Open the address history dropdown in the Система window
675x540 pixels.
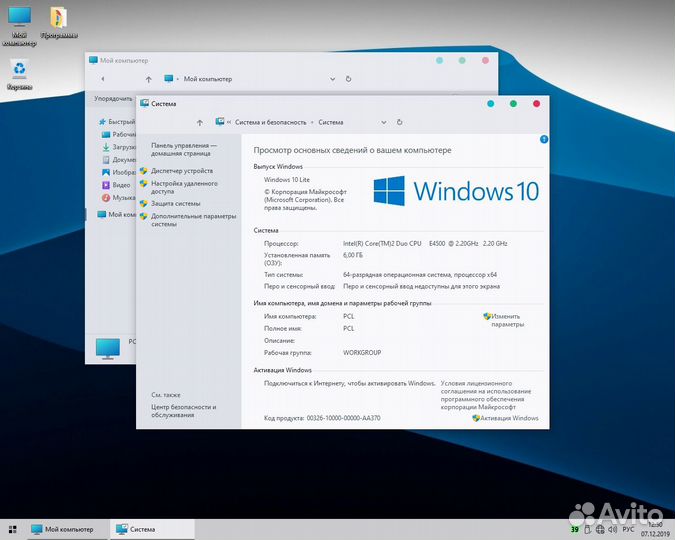click(384, 123)
